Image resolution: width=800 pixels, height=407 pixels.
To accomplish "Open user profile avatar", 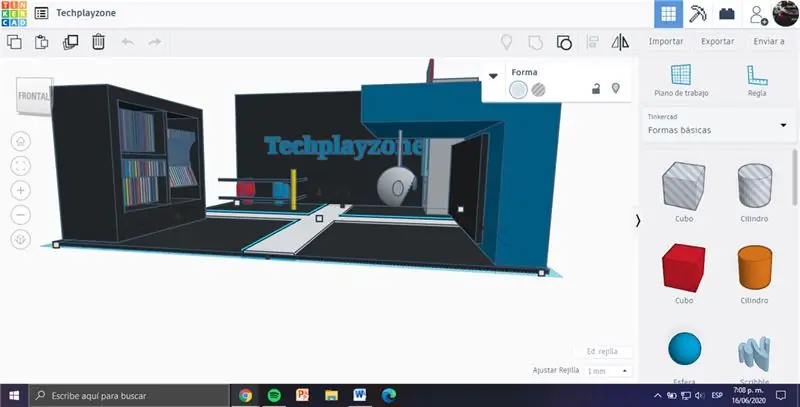I will (x=786, y=13).
